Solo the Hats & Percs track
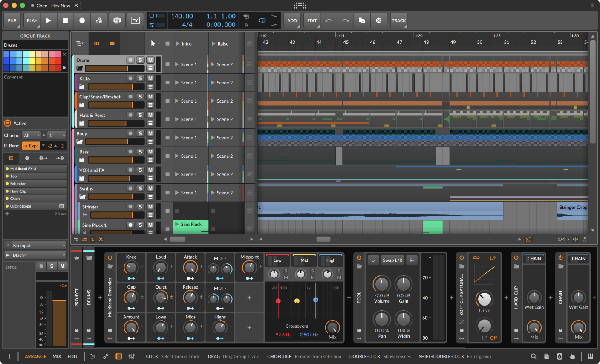This screenshot has height=364, width=600. [140, 115]
